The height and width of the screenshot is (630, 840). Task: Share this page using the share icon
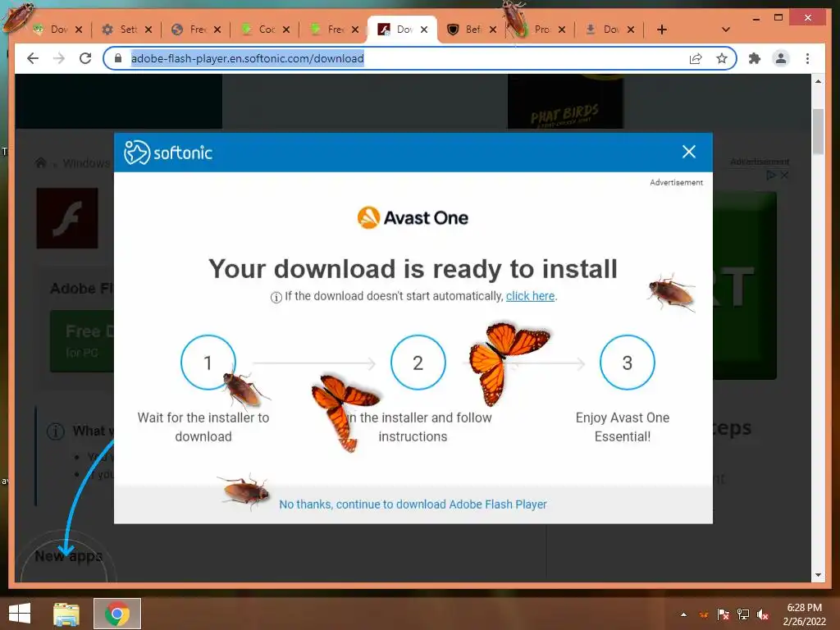coord(696,58)
